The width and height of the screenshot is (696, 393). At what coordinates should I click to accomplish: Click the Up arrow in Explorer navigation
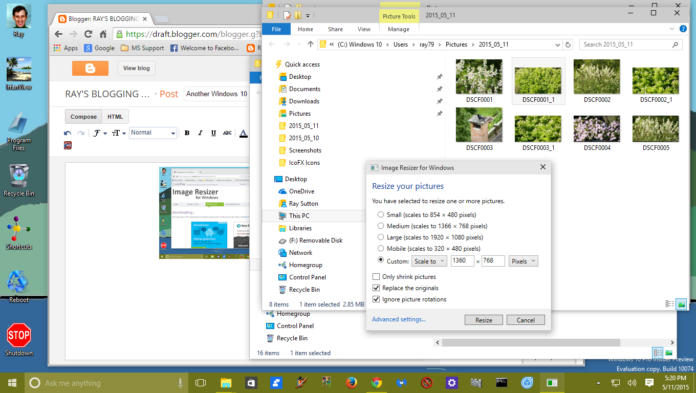[310, 44]
